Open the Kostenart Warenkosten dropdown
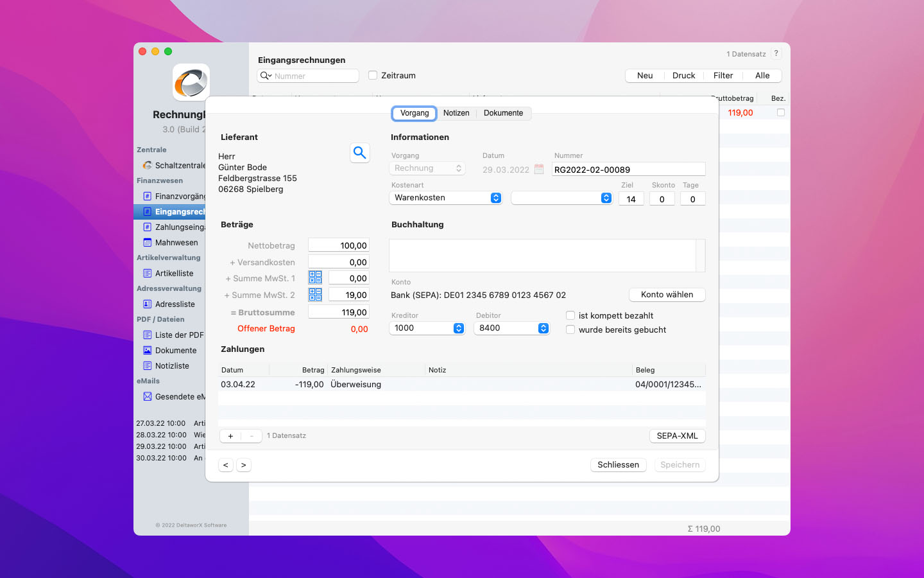This screenshot has height=578, width=924. 445,198
